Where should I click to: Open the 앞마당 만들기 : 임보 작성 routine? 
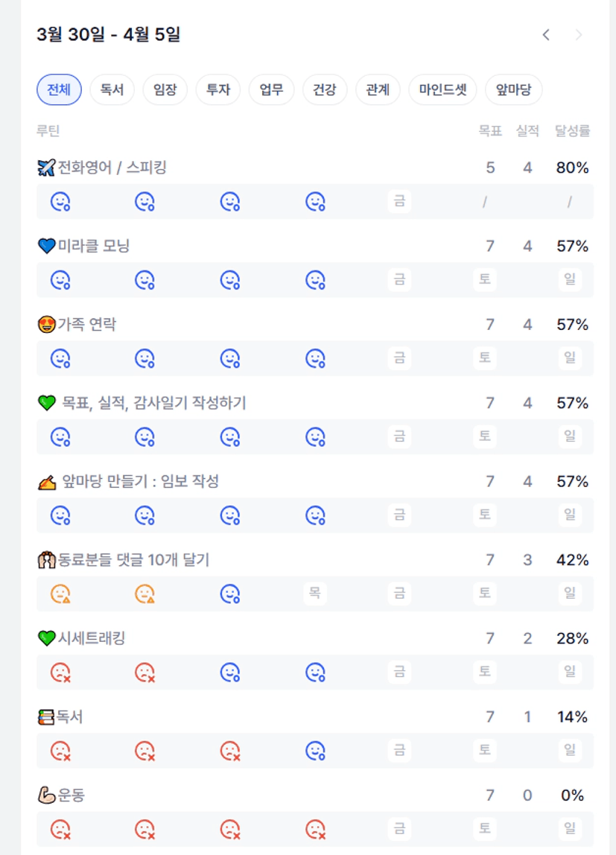(x=140, y=482)
